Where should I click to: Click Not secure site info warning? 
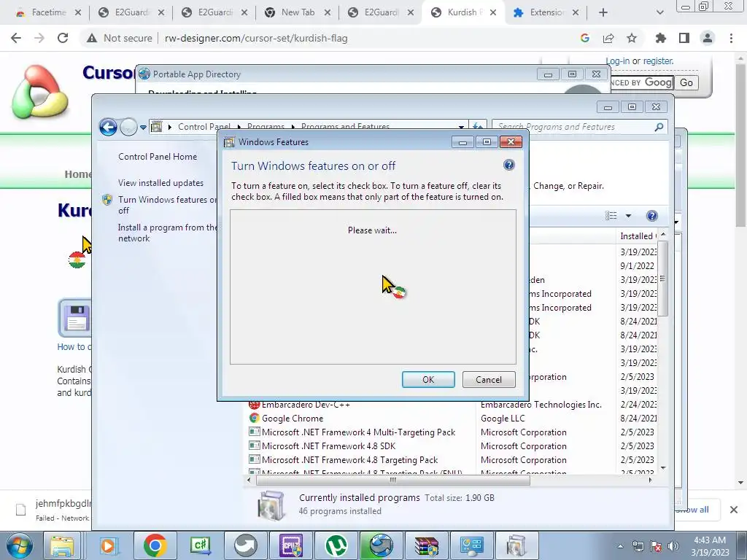pyautogui.click(x=119, y=38)
